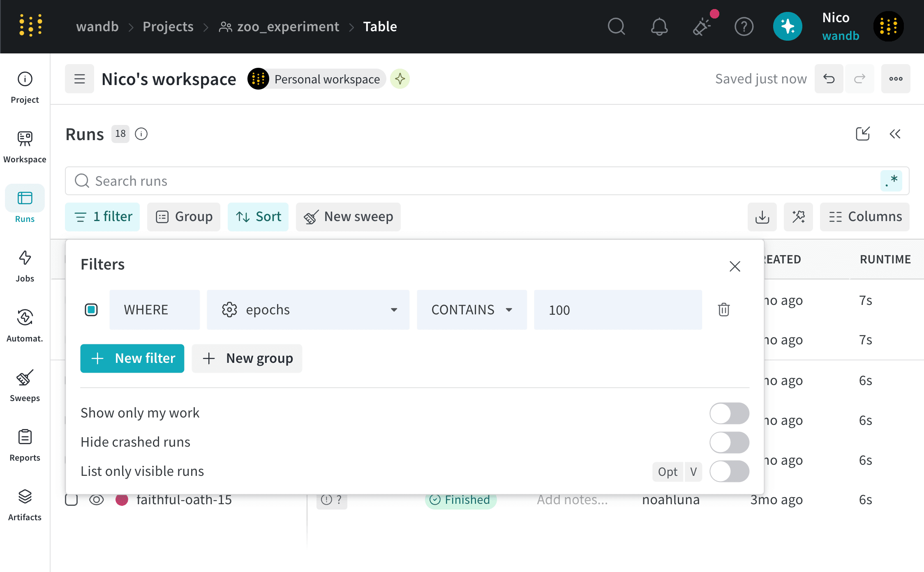Viewport: 924px width, 572px height.
Task: Download the runs table export
Action: (762, 217)
